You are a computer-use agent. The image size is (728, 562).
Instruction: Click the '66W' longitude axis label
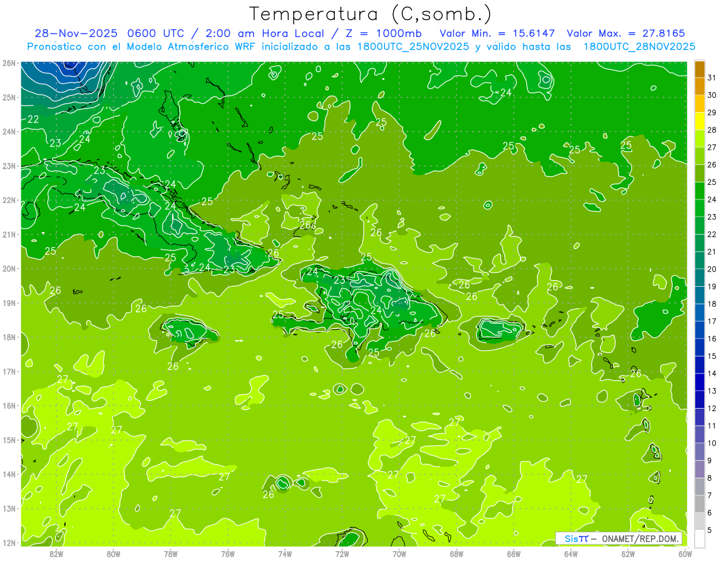514,554
